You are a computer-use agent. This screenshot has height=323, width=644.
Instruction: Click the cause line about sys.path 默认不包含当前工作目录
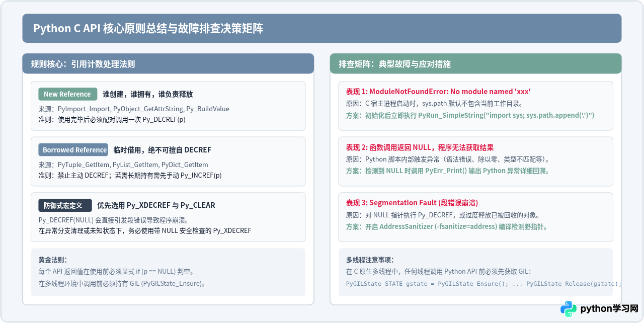coord(434,104)
